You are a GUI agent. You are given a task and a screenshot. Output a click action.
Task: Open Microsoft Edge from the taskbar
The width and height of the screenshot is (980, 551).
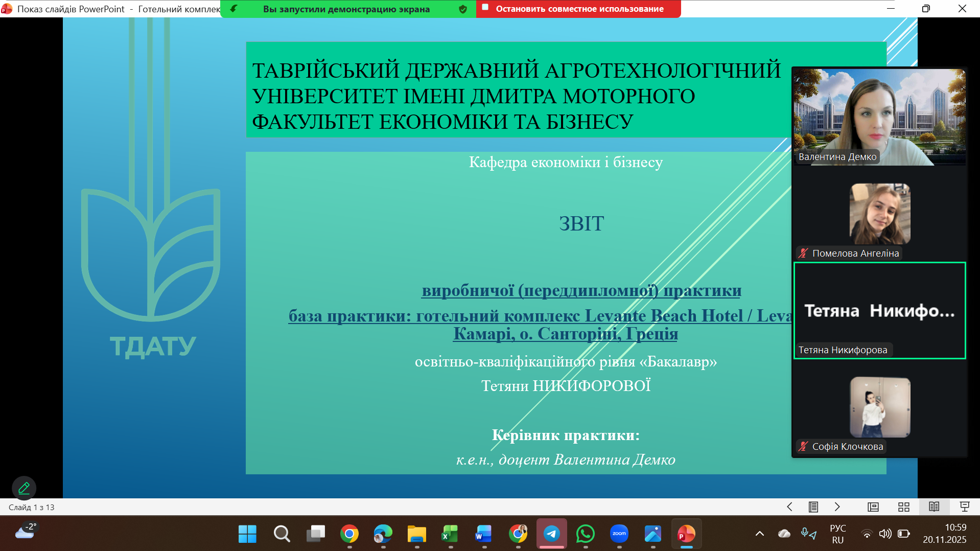tap(383, 534)
